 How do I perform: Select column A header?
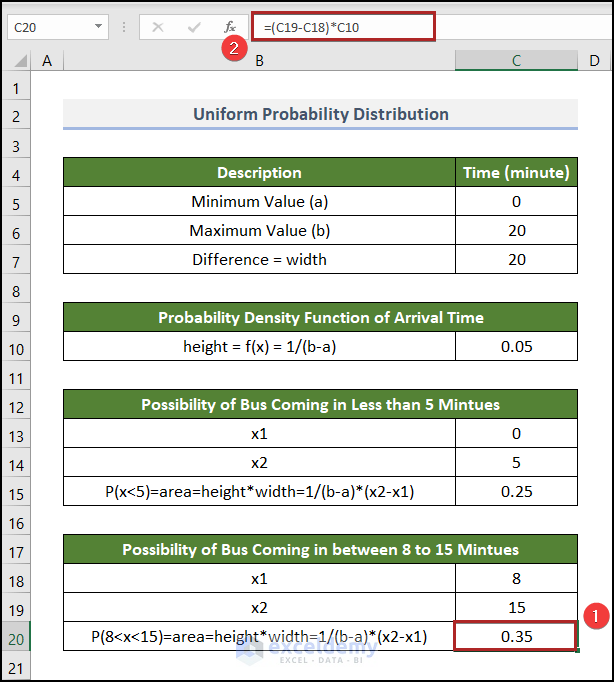(x=47, y=60)
